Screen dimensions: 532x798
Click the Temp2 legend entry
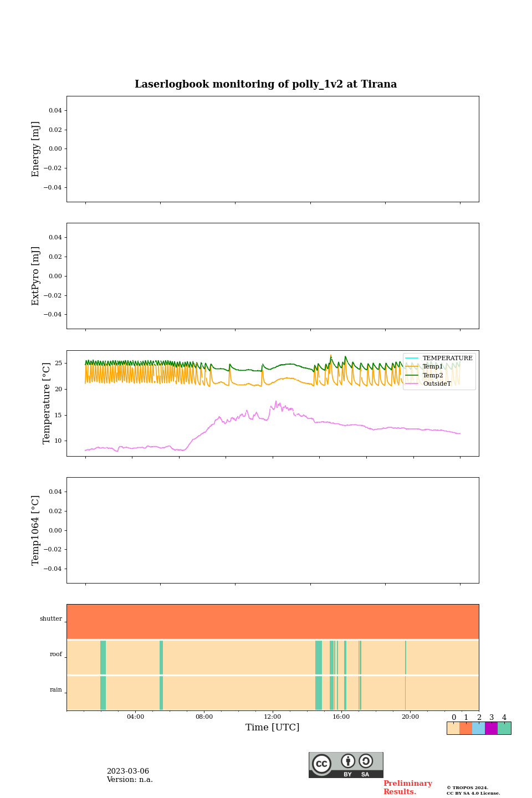(424, 375)
